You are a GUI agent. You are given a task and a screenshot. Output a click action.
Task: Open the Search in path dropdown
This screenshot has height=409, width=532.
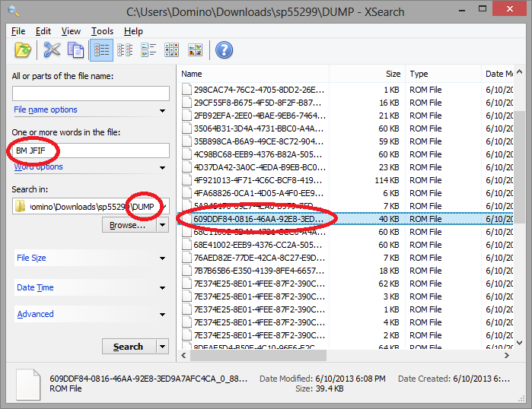pos(164,206)
